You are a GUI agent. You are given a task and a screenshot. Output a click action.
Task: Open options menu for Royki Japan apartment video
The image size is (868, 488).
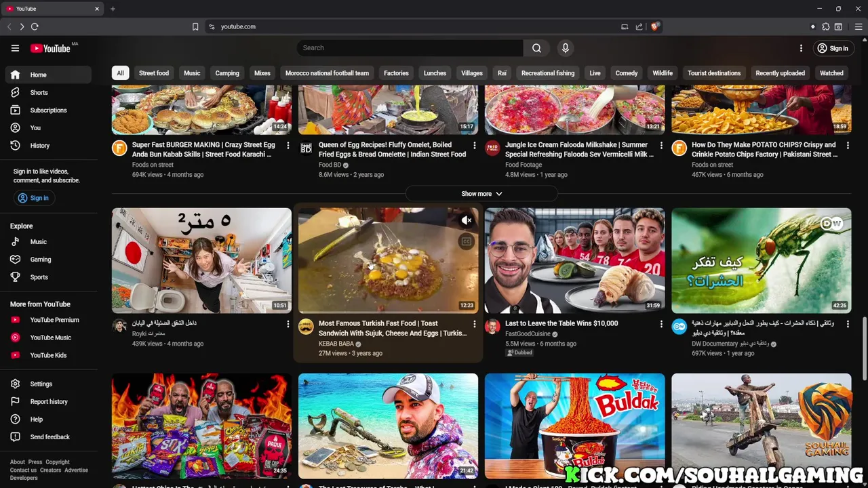(288, 325)
